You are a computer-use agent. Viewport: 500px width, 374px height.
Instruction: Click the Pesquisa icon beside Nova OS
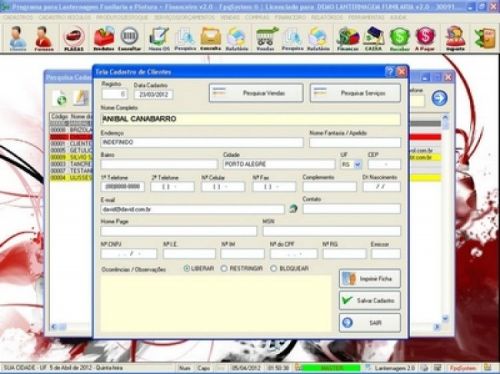(x=185, y=38)
